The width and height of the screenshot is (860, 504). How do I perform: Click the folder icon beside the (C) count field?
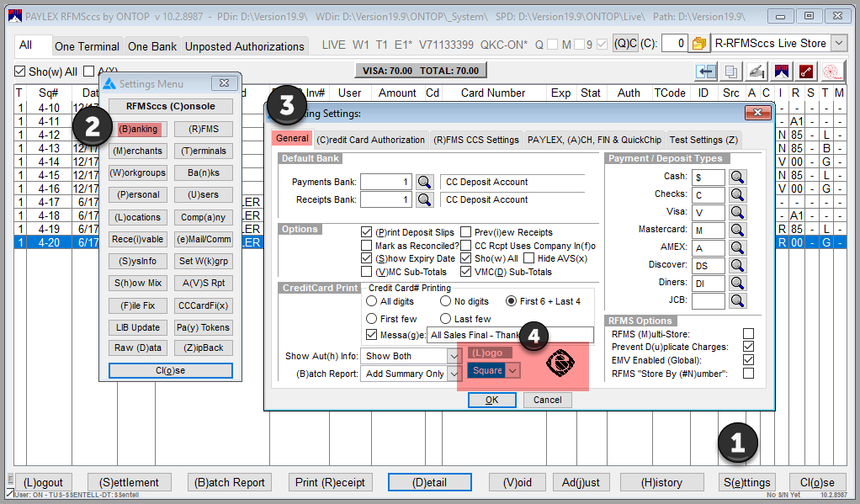(x=698, y=43)
